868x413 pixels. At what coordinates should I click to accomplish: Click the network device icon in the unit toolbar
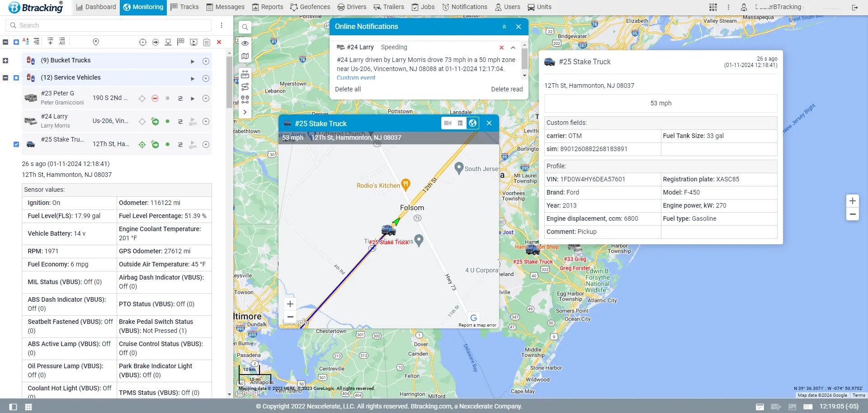(x=168, y=42)
